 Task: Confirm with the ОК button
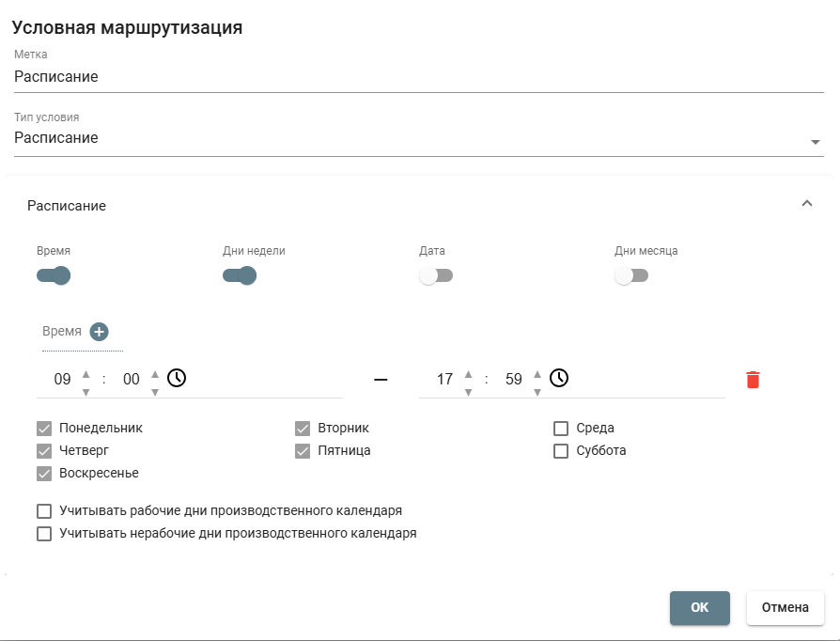pos(700,608)
